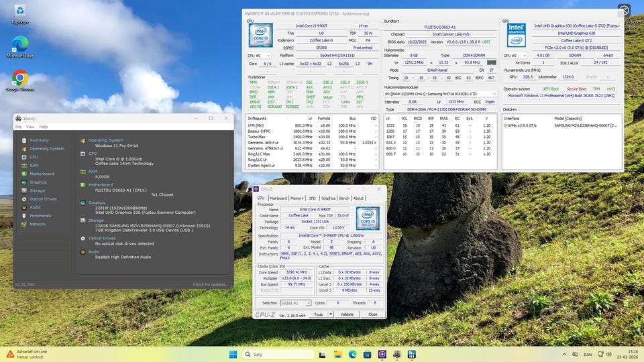Image resolution: width=644 pixels, height=362 pixels.
Task: Select the CPU item in Speccy sidebar
Action: click(x=34, y=157)
